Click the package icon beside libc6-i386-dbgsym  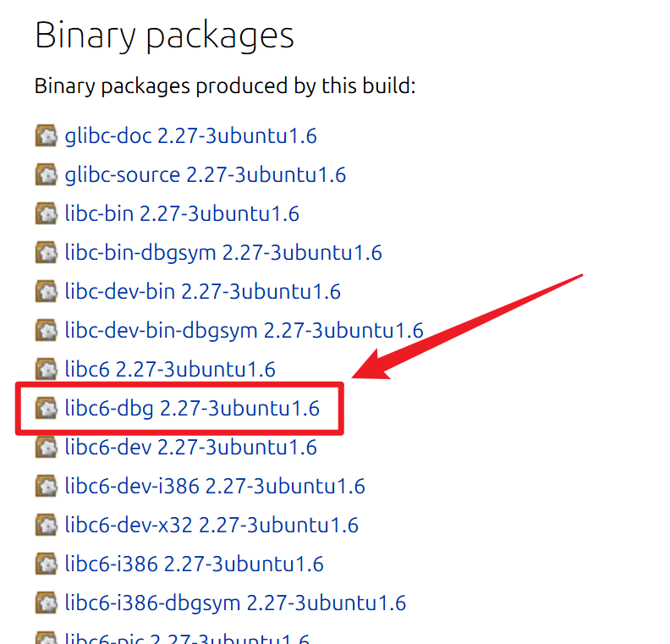point(46,603)
